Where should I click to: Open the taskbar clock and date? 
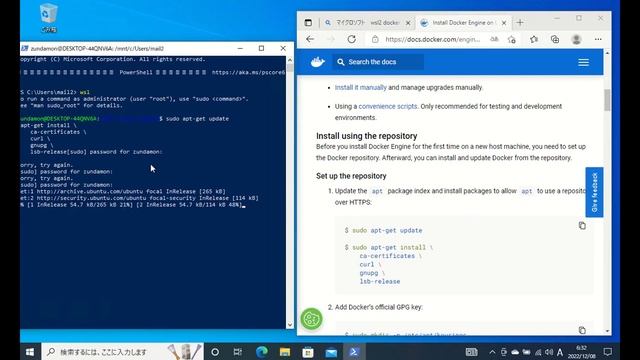[582, 352]
